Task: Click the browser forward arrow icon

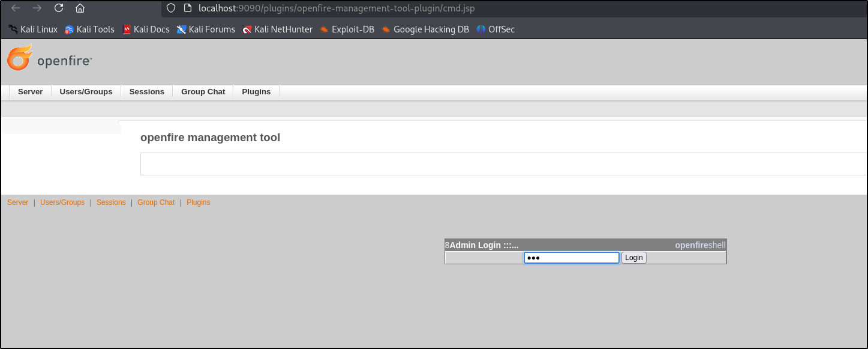Action: 37,8
